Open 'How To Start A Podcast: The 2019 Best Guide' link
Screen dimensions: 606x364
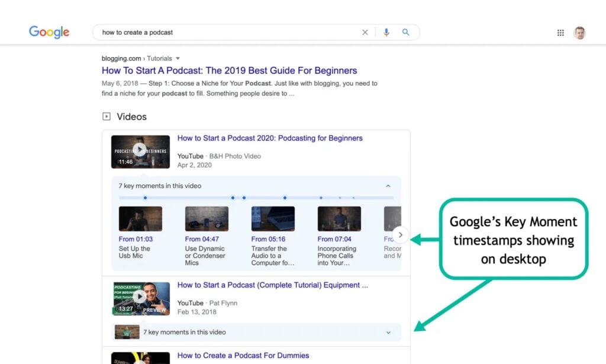click(229, 70)
